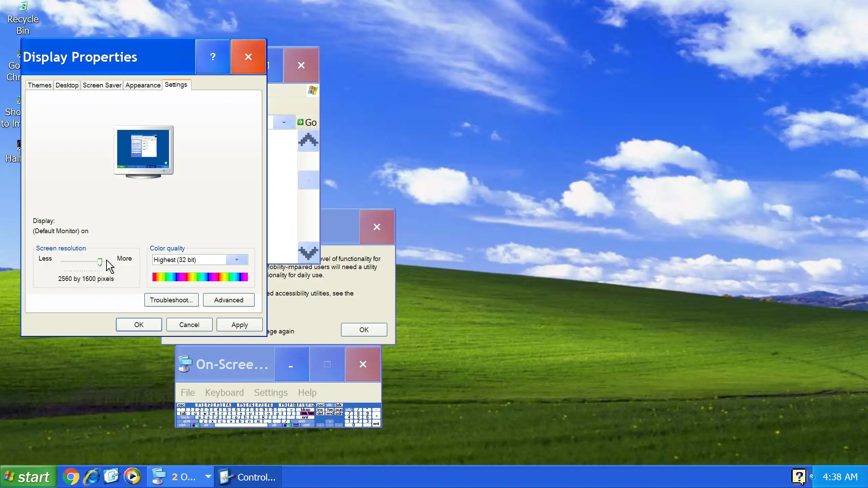Open Google Chrome from quick launch
868x488 pixels.
click(x=71, y=477)
